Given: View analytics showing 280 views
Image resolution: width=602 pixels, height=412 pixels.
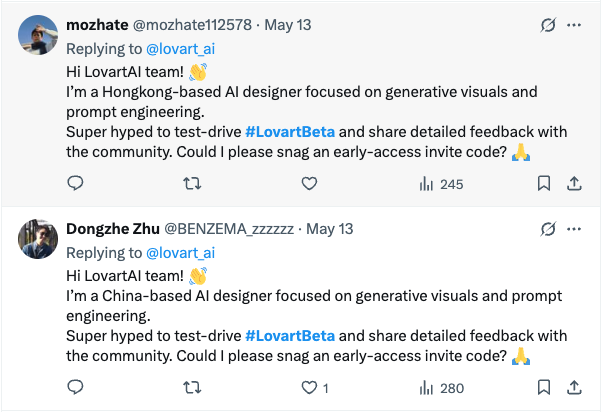Looking at the screenshot, I should pos(442,388).
